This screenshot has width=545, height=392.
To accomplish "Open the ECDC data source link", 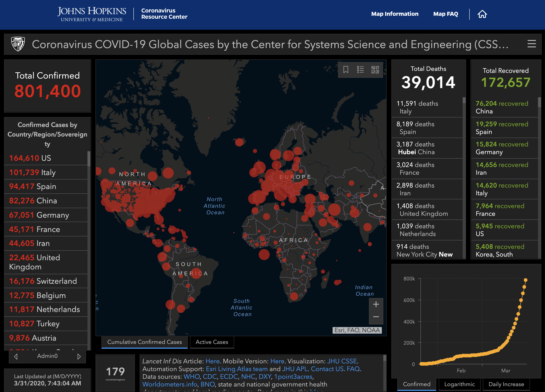I will click(229, 377).
